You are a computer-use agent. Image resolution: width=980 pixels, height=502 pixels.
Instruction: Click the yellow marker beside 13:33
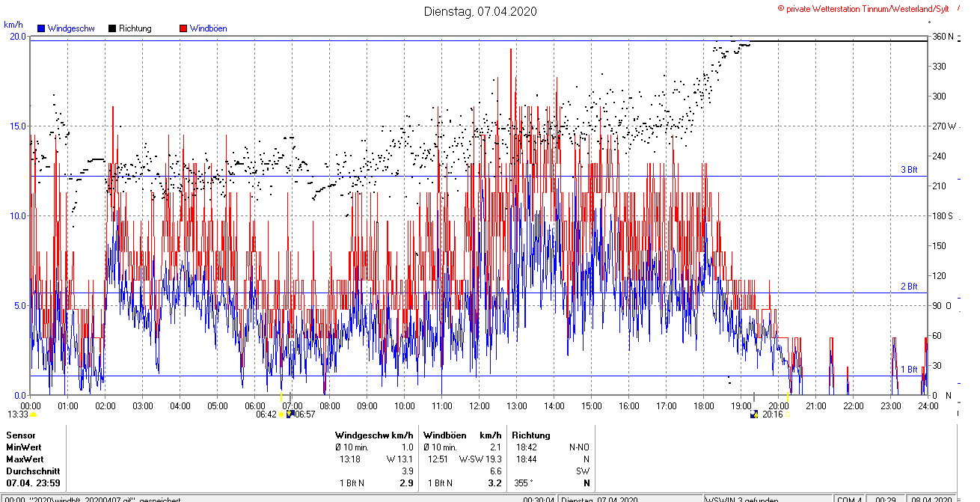[x=34, y=414]
